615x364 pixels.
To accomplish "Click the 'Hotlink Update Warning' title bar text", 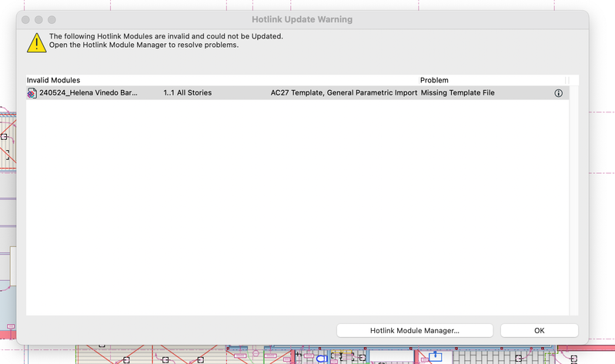I will (x=302, y=19).
